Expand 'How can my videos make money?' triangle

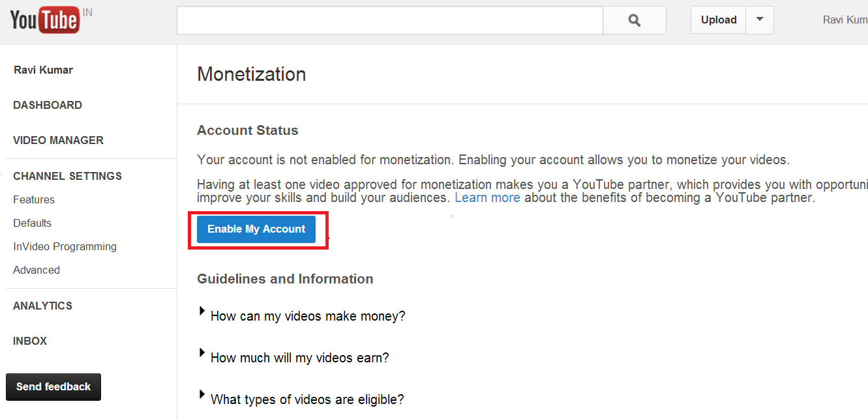(x=202, y=311)
